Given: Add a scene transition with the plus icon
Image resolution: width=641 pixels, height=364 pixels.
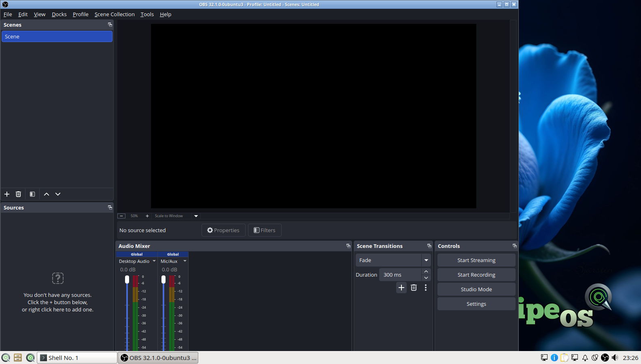Looking at the screenshot, I should [401, 288].
